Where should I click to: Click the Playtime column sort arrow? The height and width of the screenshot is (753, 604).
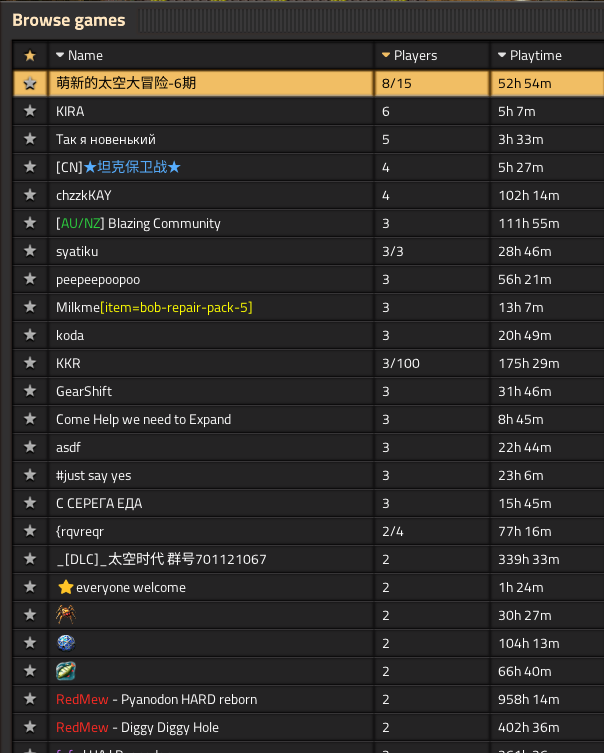pyautogui.click(x=502, y=55)
